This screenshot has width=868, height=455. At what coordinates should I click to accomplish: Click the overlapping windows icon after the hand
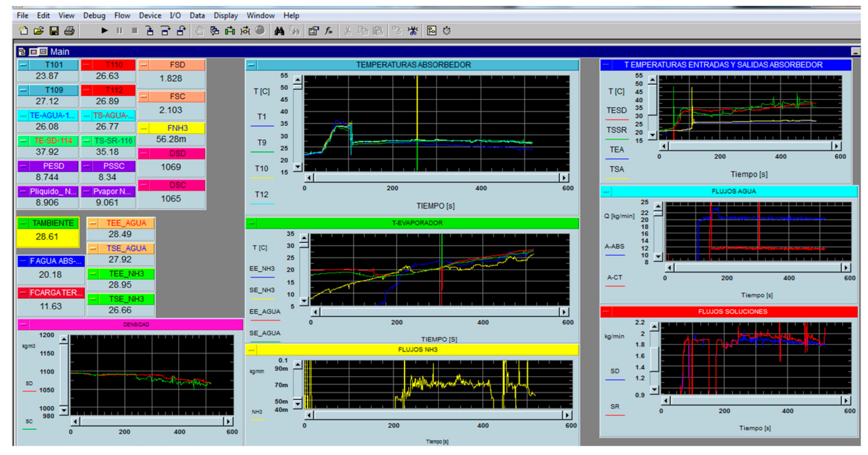[215, 31]
